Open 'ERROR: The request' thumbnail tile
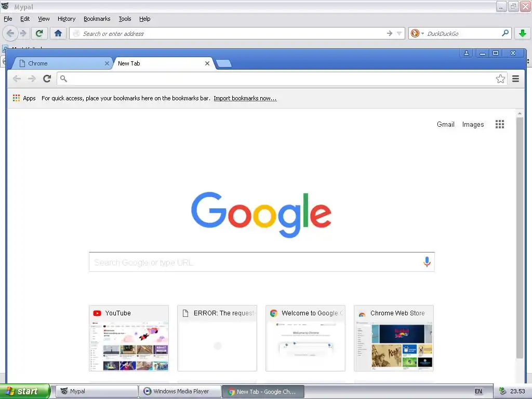The height and width of the screenshot is (399, 532). point(217,338)
